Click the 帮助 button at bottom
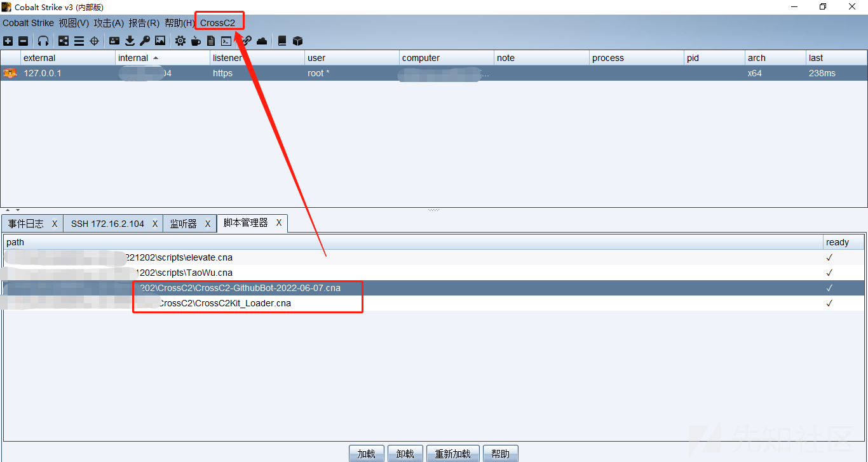The height and width of the screenshot is (462, 868). pos(501,454)
